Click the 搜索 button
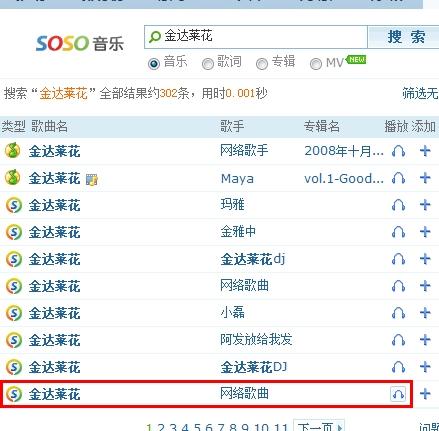This screenshot has height=431, width=439. pyautogui.click(x=404, y=37)
